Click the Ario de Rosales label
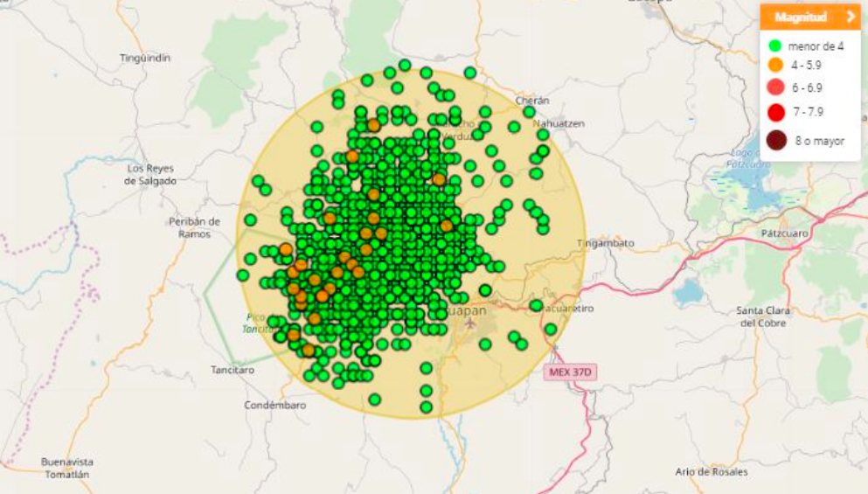 (x=712, y=471)
